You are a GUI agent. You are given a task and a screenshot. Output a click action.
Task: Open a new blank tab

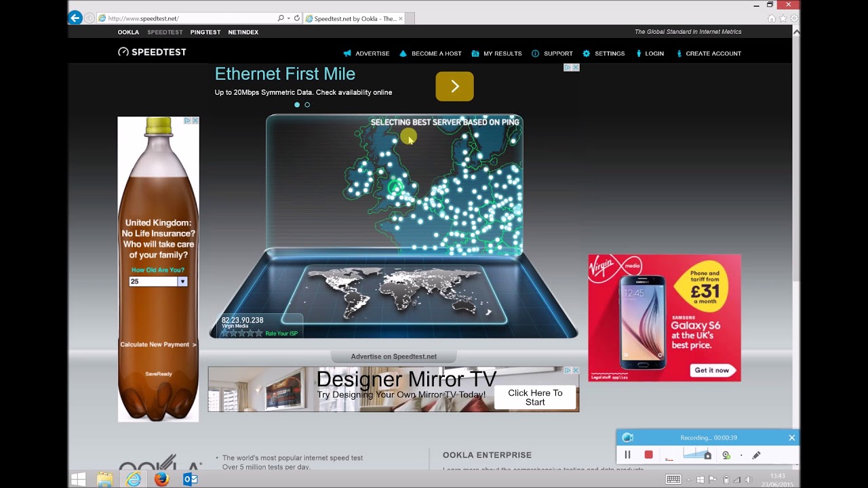pos(411,18)
